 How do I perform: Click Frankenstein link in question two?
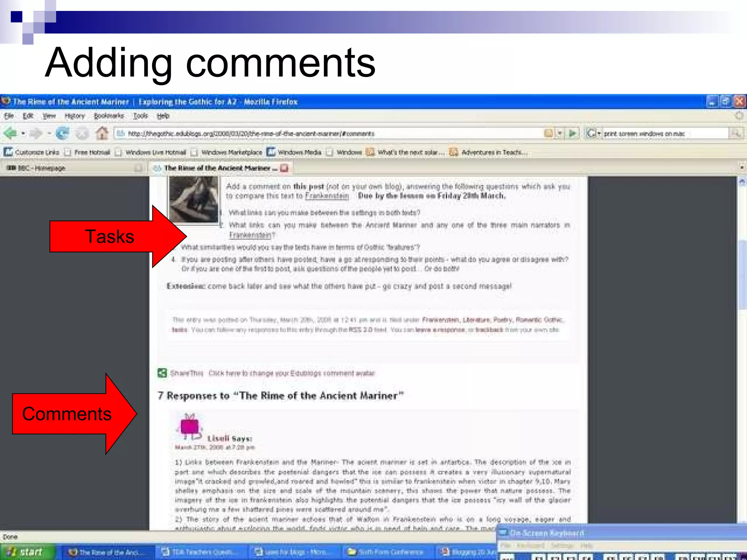click(251, 235)
